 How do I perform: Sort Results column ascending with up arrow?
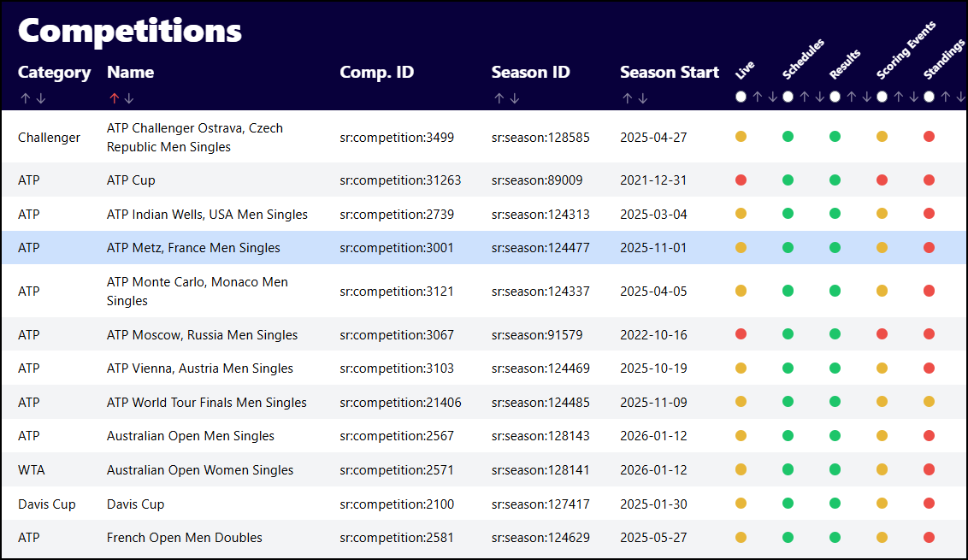pos(852,97)
